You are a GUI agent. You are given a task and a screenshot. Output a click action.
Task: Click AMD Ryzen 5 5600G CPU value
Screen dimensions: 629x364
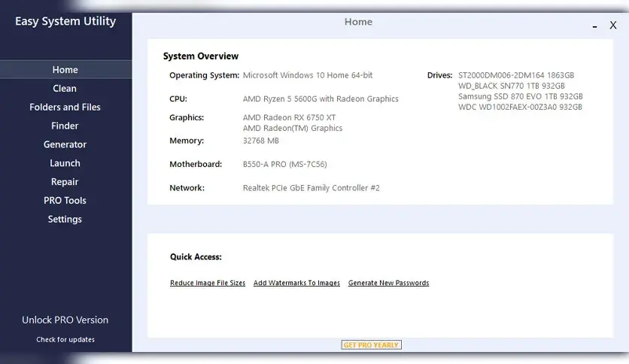321,99
